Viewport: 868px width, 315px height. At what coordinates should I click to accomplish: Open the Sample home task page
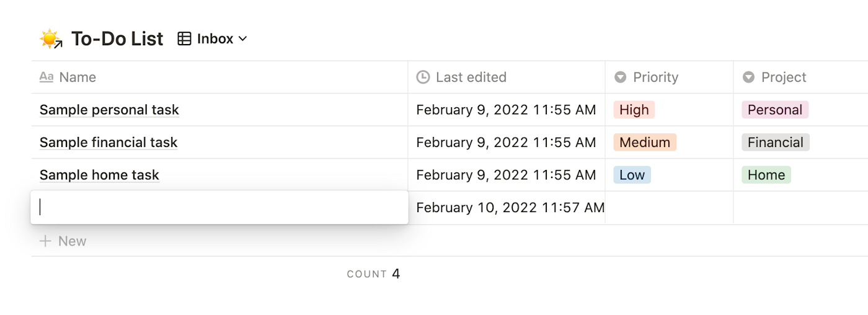(99, 175)
